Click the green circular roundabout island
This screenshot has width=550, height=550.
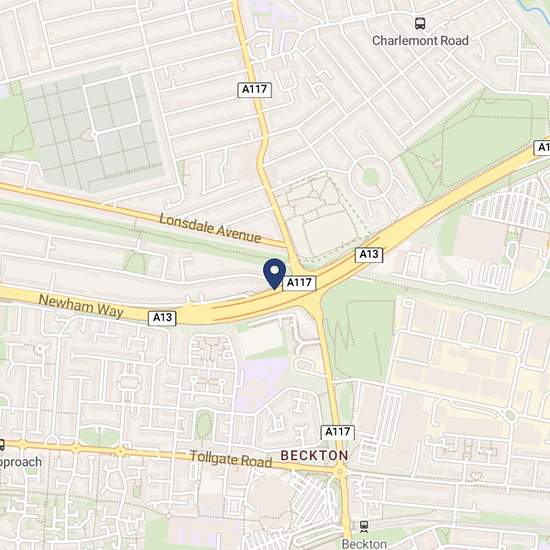click(371, 176)
